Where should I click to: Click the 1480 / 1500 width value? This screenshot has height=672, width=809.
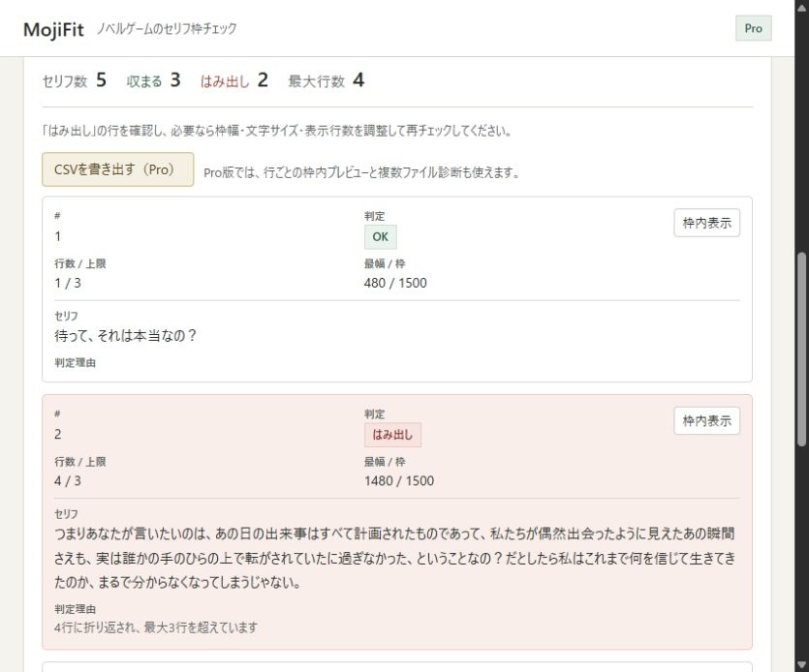click(399, 481)
